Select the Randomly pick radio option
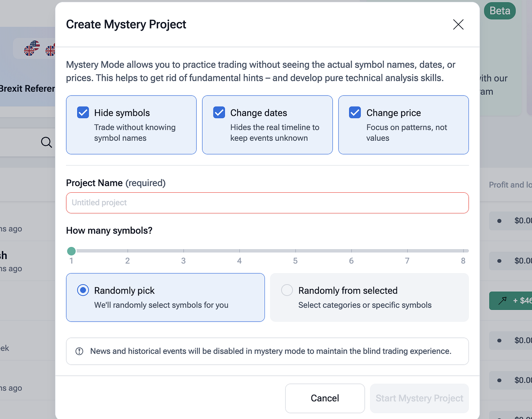Viewport: 532px width, 419px height. tap(83, 290)
